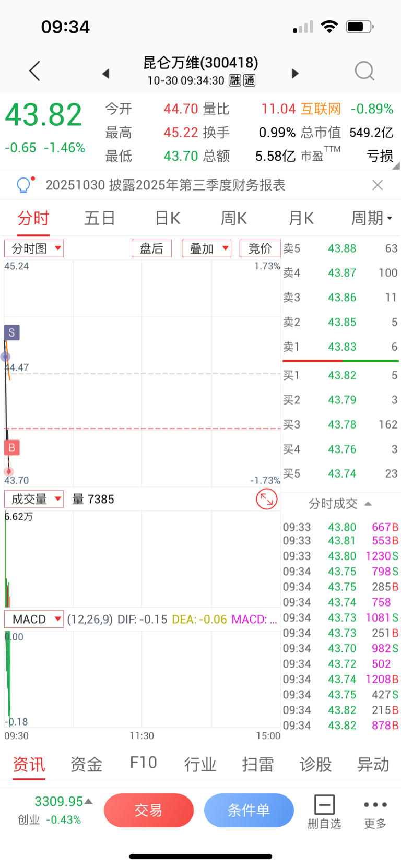Tap the 买5 row at 43.74
The image size is (401, 868).
pyautogui.click(x=340, y=473)
